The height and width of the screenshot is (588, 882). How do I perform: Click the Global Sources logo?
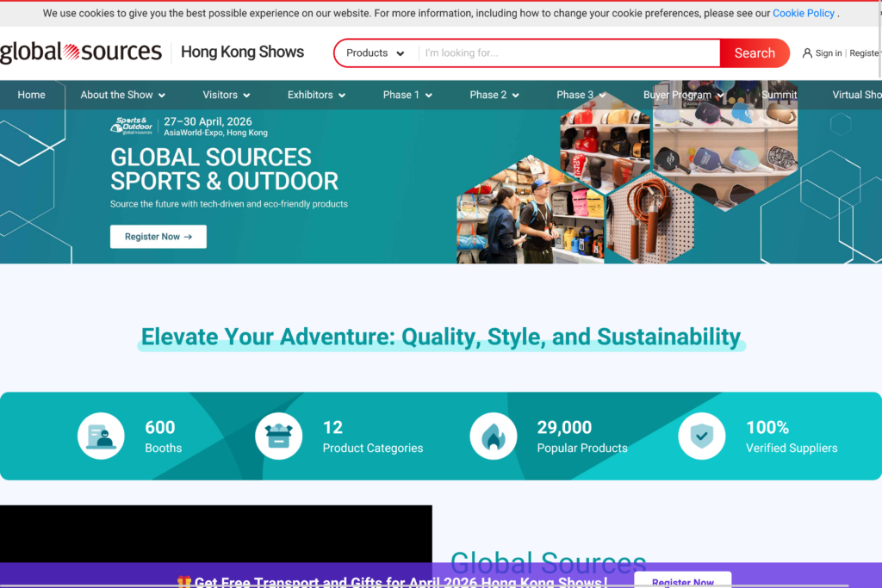(82, 52)
